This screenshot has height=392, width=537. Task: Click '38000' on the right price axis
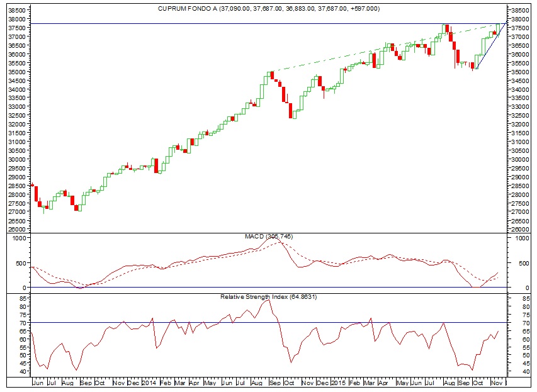520,19
